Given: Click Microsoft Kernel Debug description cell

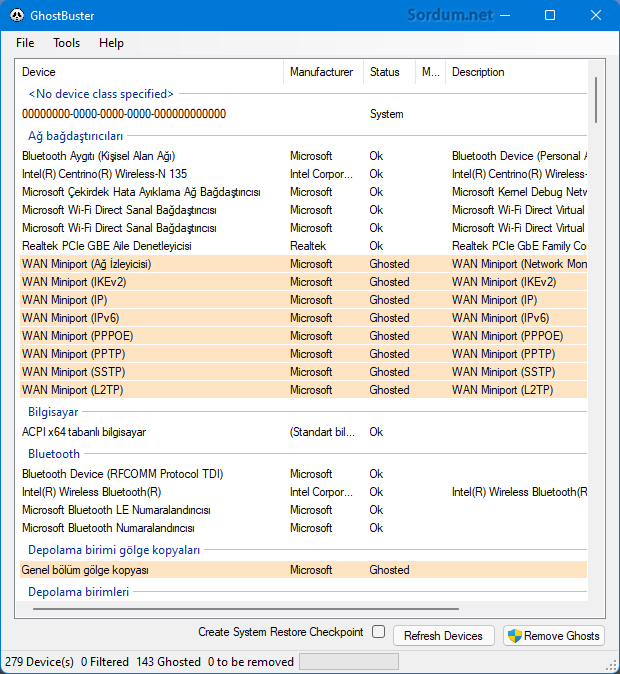Looking at the screenshot, I should click(x=519, y=192).
